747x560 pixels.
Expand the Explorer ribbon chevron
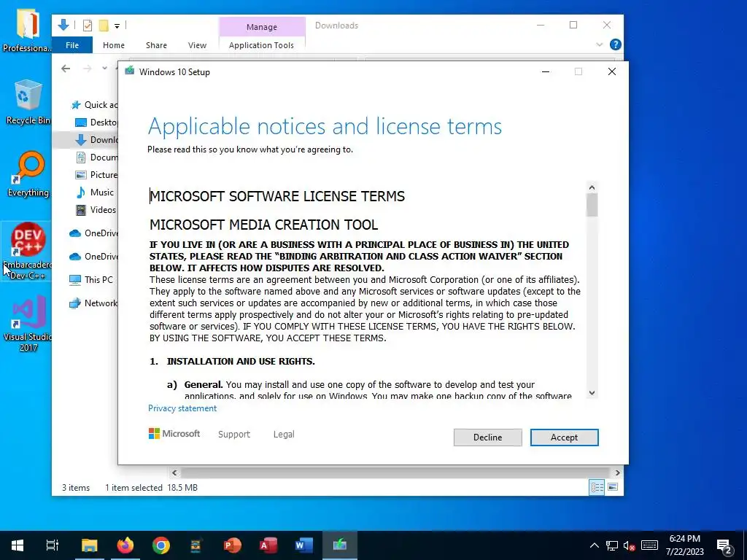tap(600, 44)
